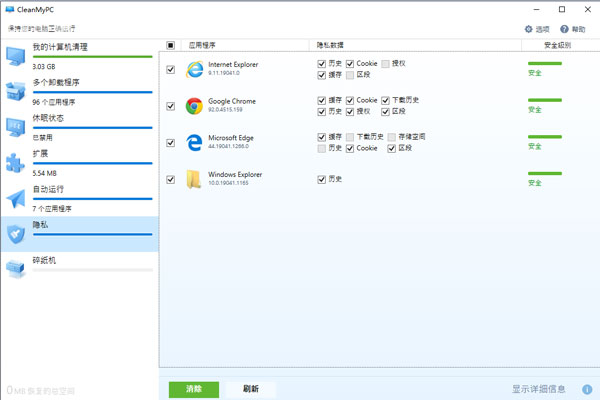The image size is (600, 400).
Task: Open the 帮助 help label
Action: coord(579,29)
